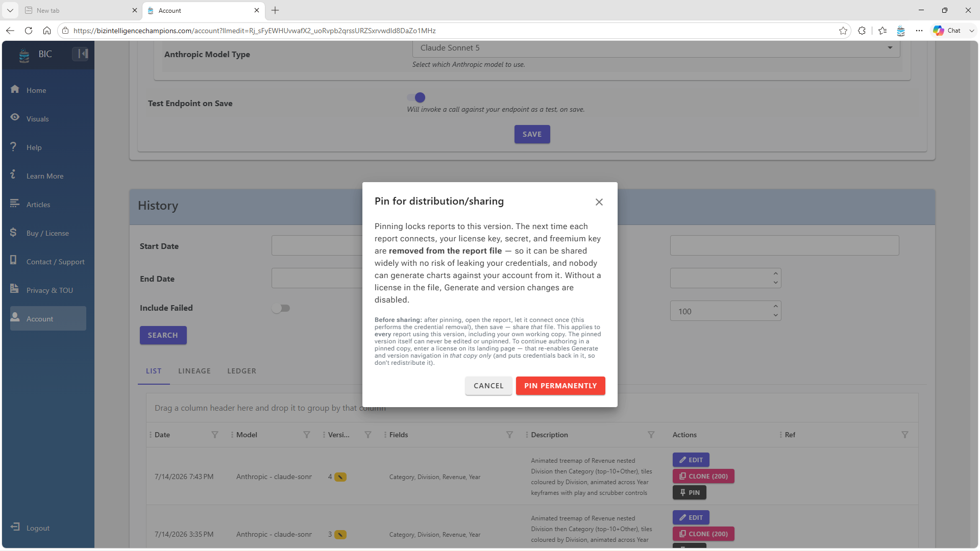Click the PIN PERMANENTLY button

[x=560, y=386]
